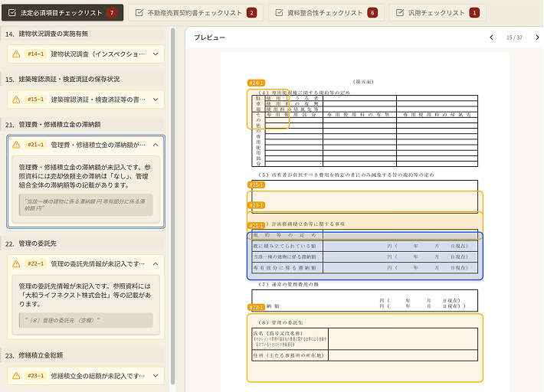The height and width of the screenshot is (392, 544).
Task: Go to next preview page arrow
Action: pos(537,38)
